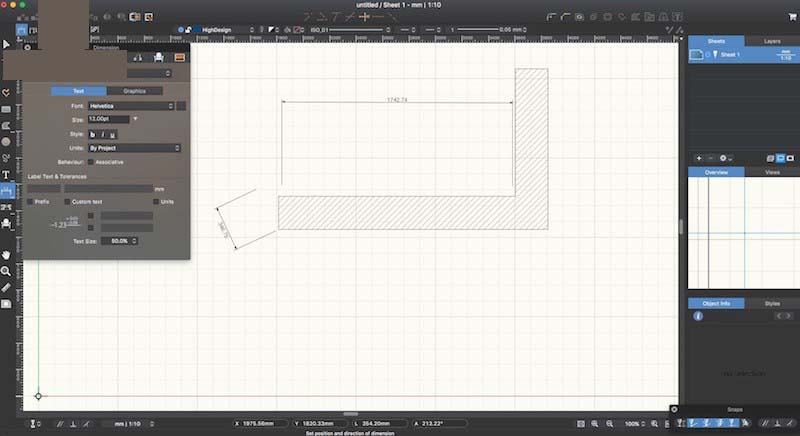The image size is (800, 436).
Task: Enable the Units checkbox
Action: pos(156,202)
